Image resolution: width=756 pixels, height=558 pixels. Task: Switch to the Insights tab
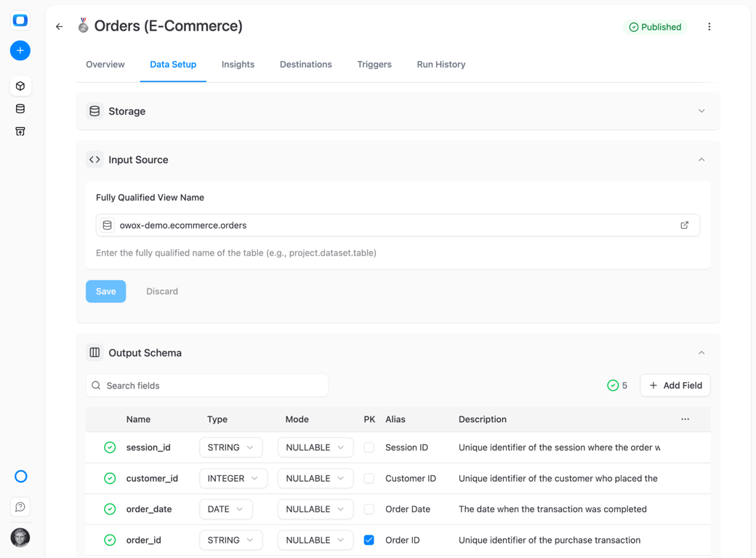tap(238, 65)
